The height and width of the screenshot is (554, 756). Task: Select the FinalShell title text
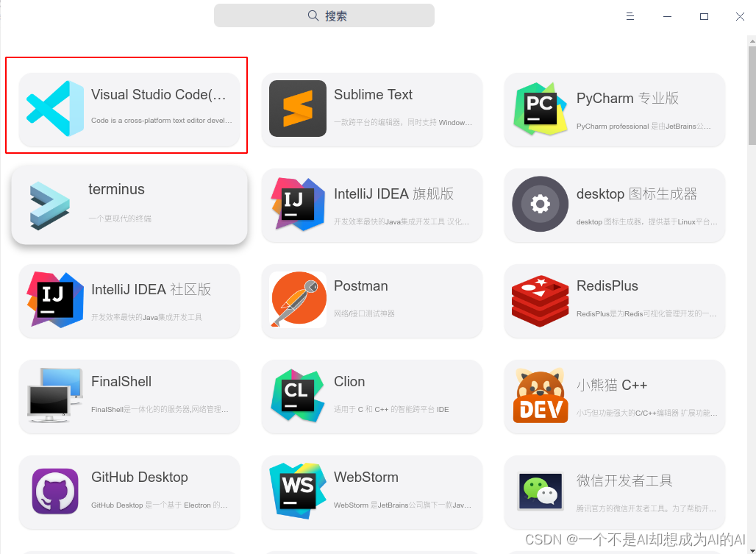(x=121, y=381)
